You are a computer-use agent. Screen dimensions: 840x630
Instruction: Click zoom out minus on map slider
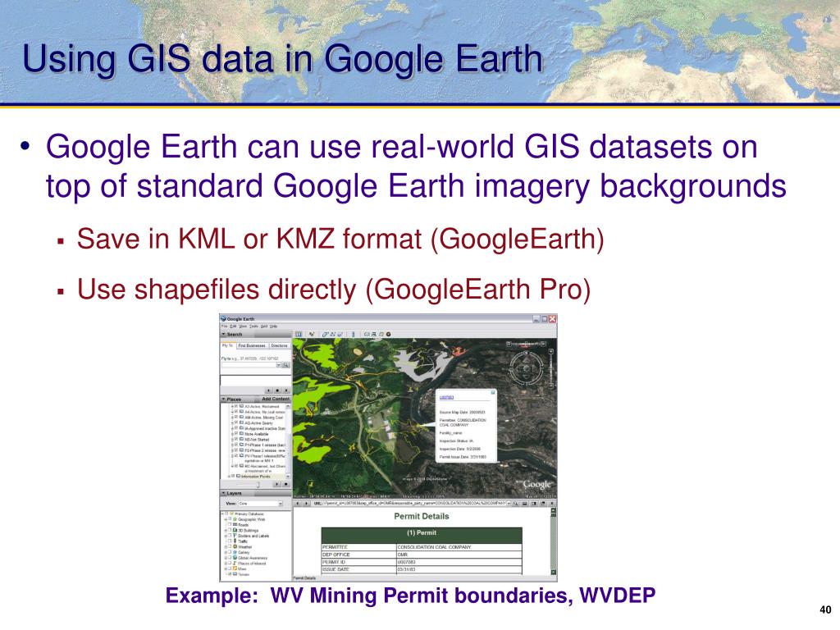550,386
